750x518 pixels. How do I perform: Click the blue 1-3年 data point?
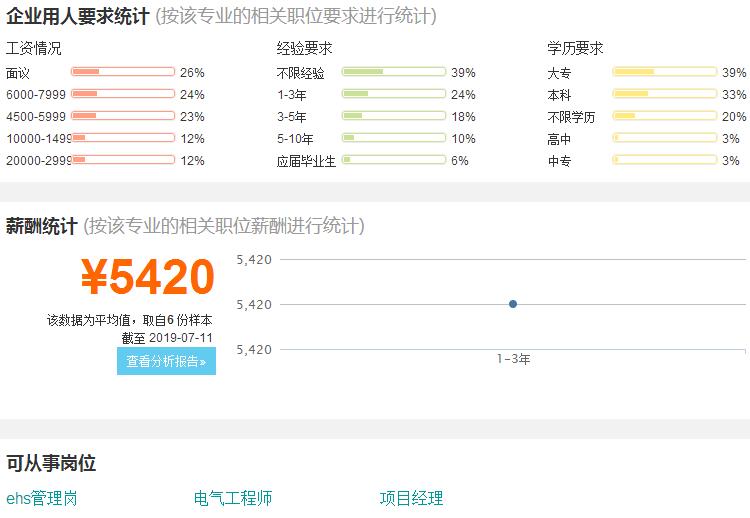coord(513,304)
